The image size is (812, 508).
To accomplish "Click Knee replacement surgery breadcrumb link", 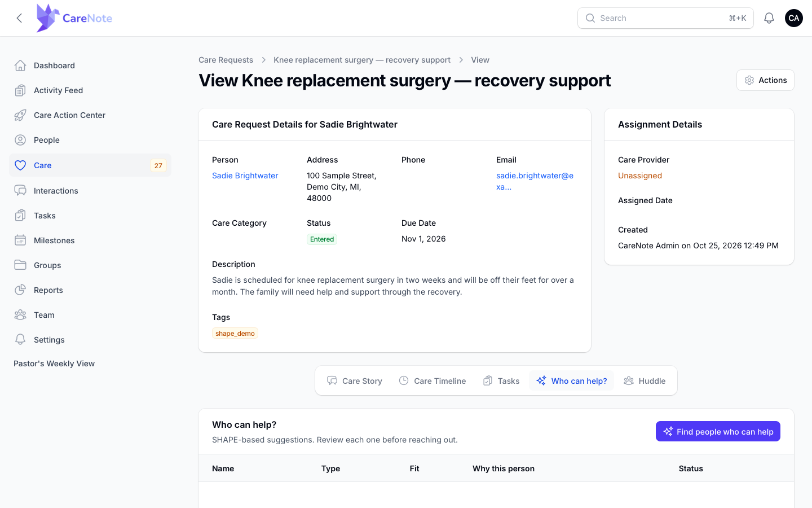I will [x=362, y=60].
